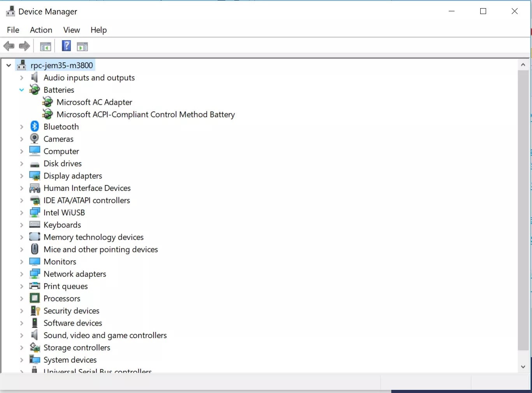The image size is (532, 393).
Task: Open the Action menu
Action: 41,30
